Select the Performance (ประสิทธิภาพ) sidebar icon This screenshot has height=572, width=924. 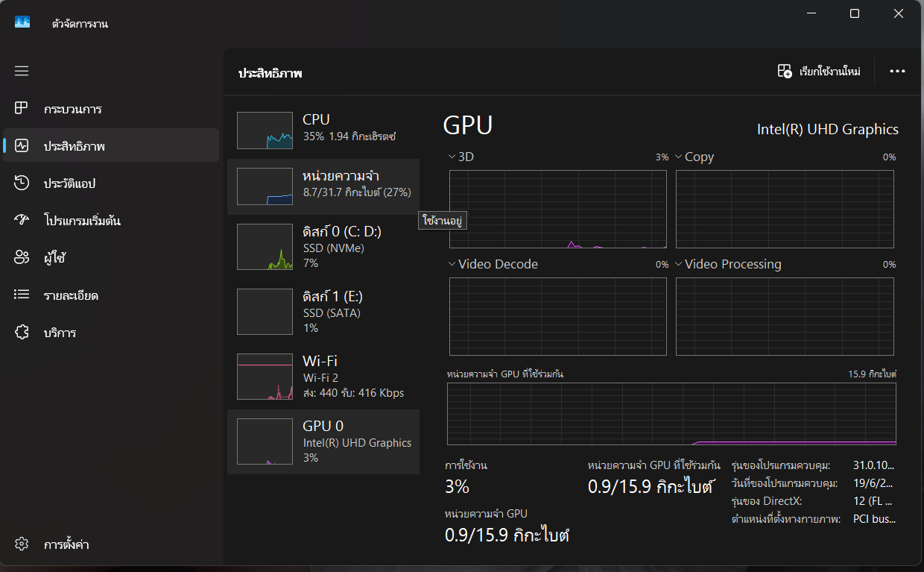22,146
